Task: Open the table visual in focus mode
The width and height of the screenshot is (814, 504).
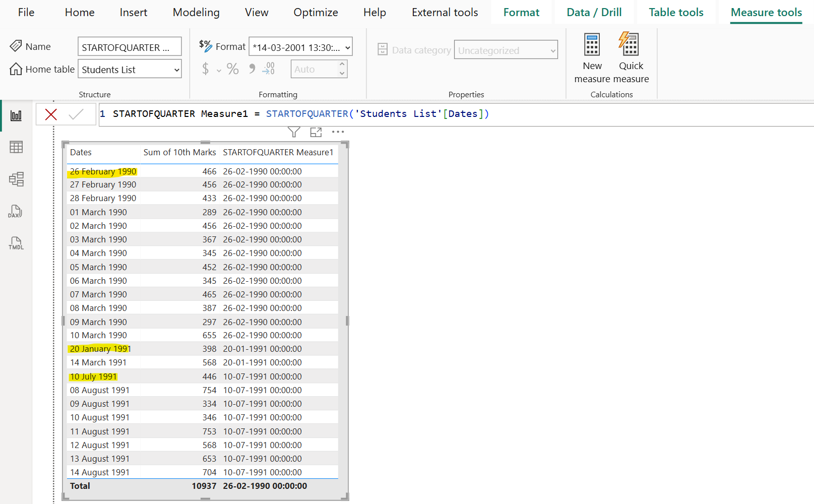Action: [316, 132]
